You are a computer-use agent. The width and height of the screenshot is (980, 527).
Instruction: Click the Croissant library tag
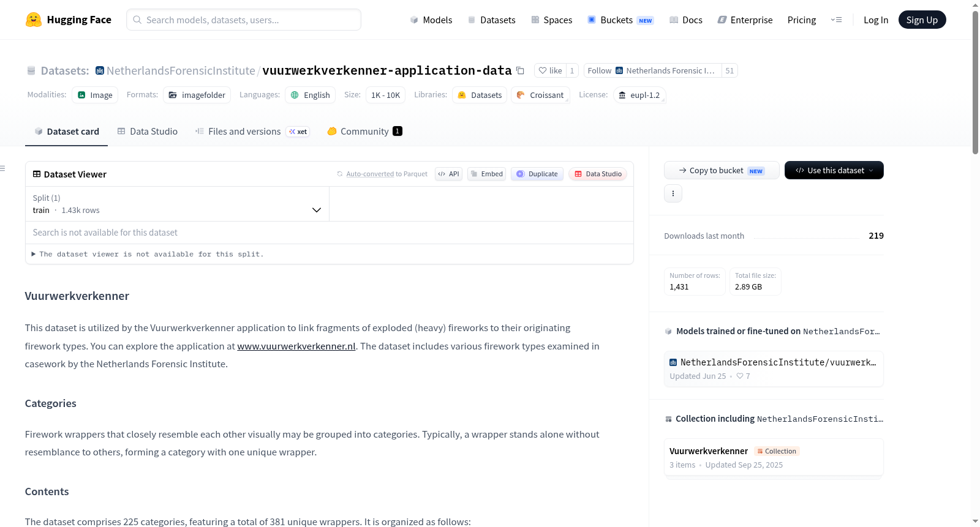[x=540, y=95]
